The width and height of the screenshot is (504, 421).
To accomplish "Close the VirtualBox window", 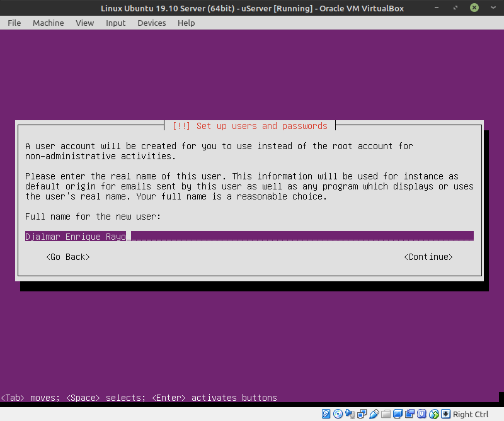I will (x=474, y=8).
